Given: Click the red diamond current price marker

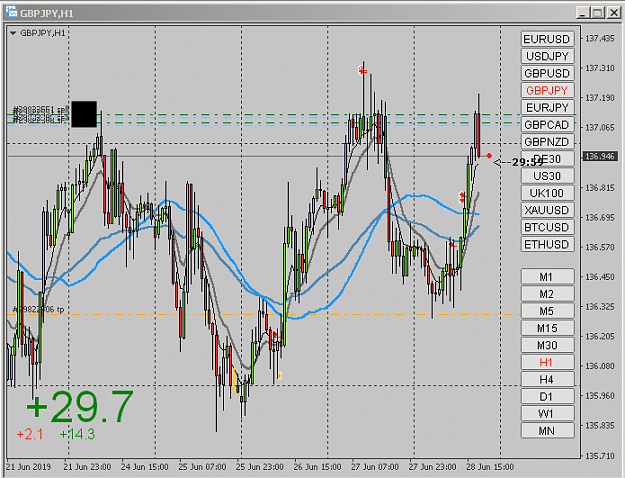Looking at the screenshot, I should (489, 156).
